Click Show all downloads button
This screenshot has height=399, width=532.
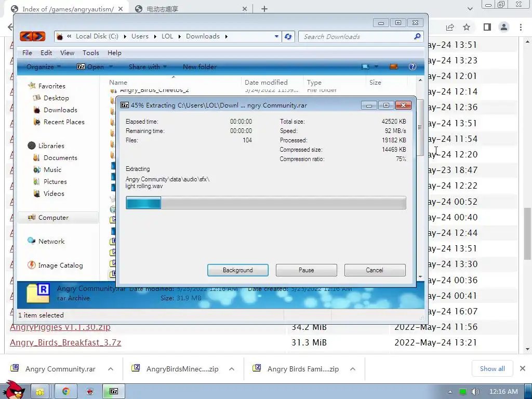click(493, 368)
